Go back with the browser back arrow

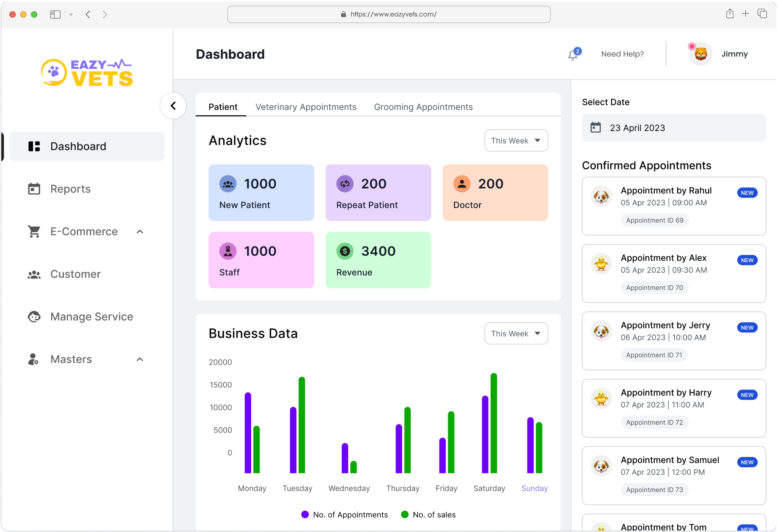(x=88, y=14)
